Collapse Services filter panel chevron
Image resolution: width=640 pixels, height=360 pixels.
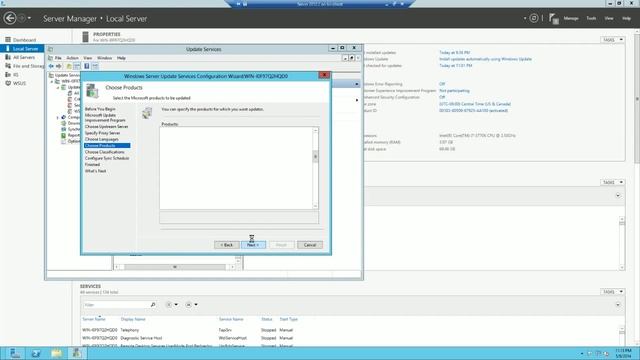click(618, 304)
